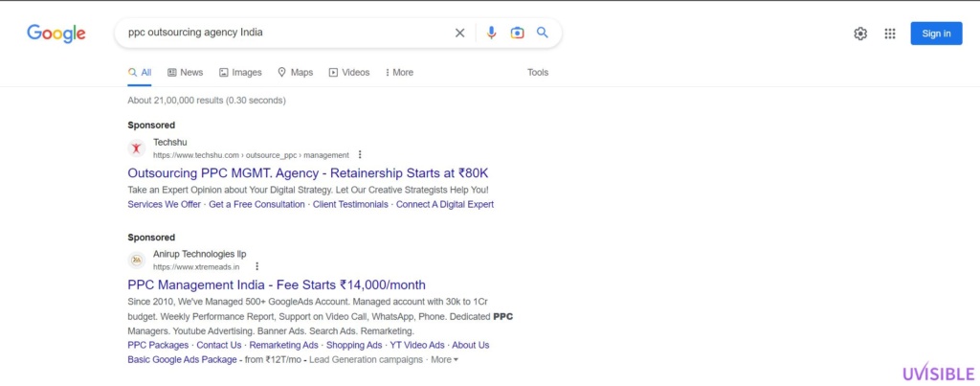The image size is (980, 386).
Task: Start voice search with the microphone icon
Action: point(491,34)
